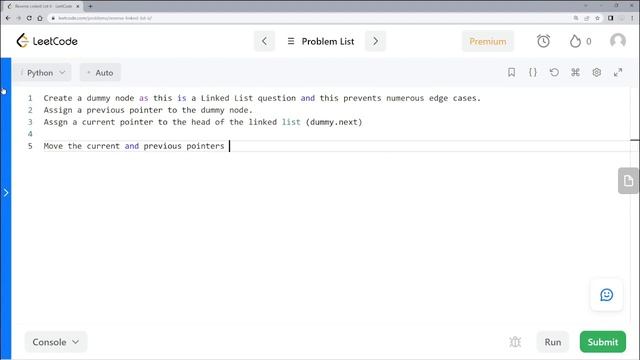Expand the left description panel chevron
Viewport: 640px width, 360px height.
[x=6, y=193]
